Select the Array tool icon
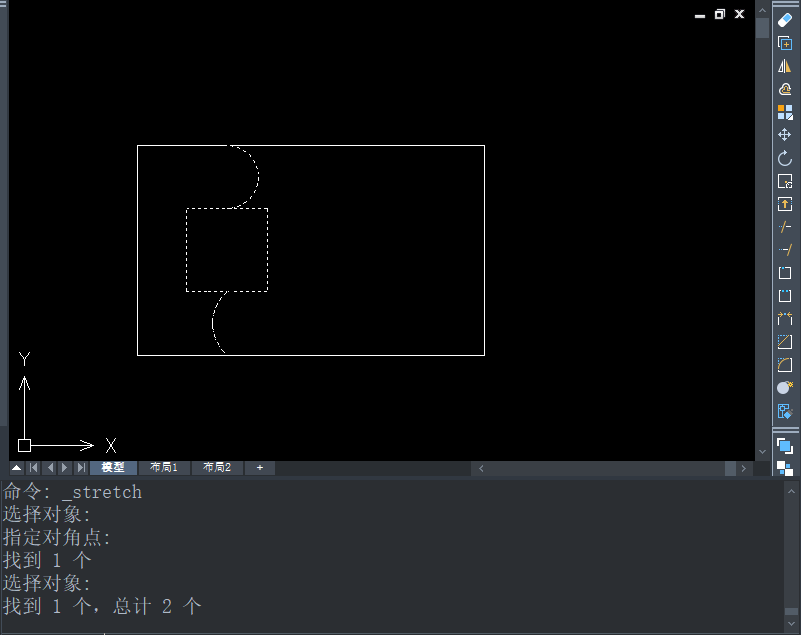Viewport: 801px width, 635px height. tap(785, 112)
